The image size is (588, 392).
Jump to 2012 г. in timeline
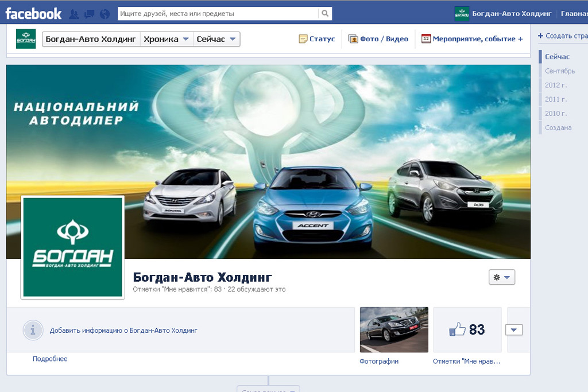[x=555, y=85]
